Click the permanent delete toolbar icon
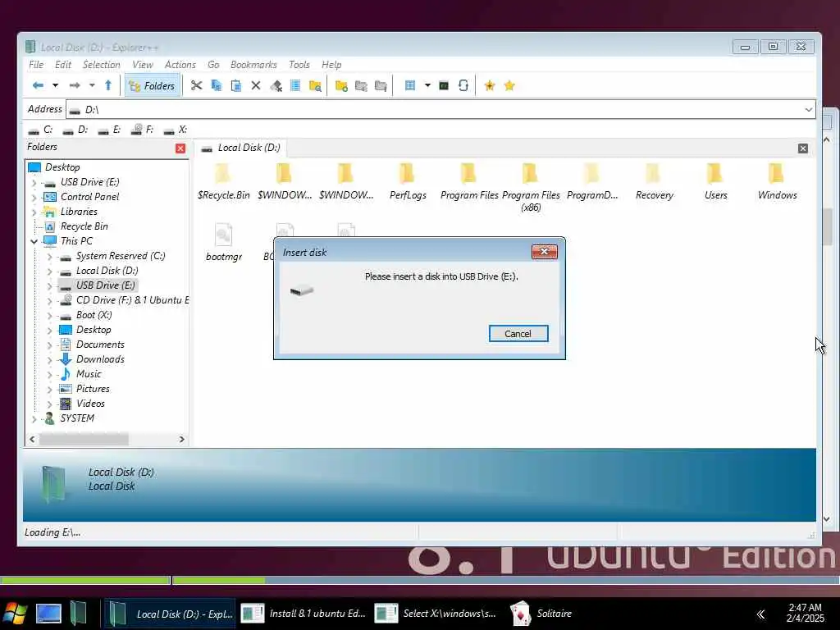 276,85
